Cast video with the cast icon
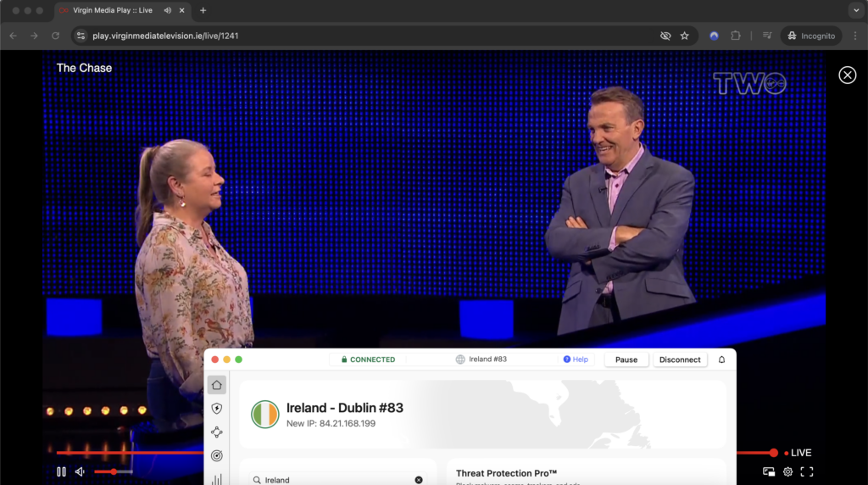Image resolution: width=868 pixels, height=485 pixels. 768,471
